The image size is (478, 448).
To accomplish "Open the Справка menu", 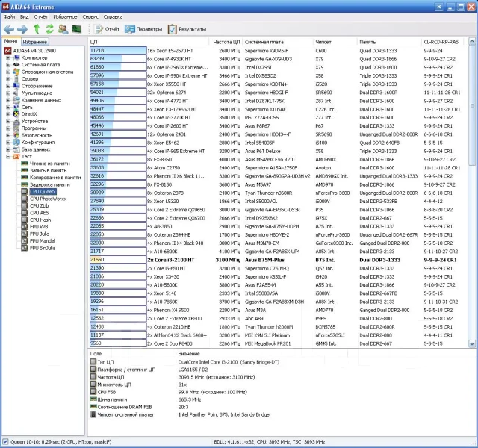I will point(113,16).
